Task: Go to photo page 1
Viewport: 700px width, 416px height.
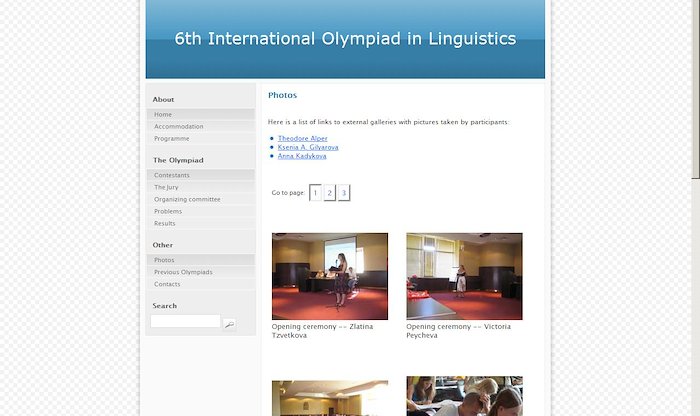Action: 315,193
